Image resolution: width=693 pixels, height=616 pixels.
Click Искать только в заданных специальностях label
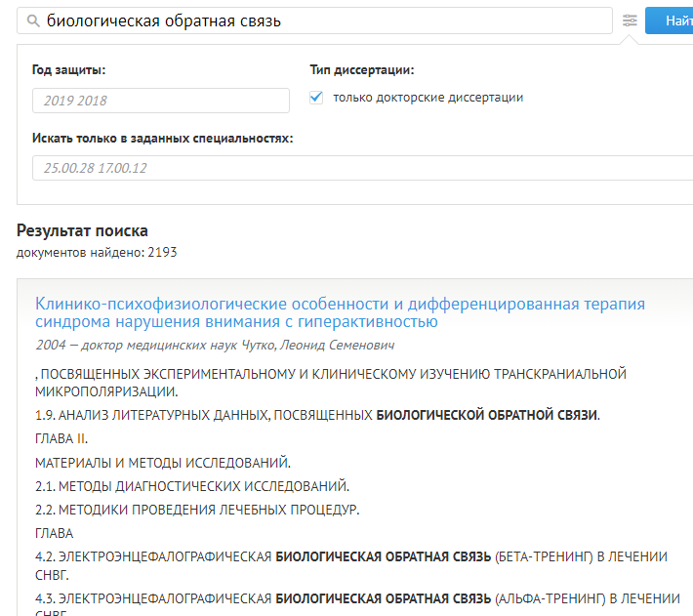click(163, 139)
